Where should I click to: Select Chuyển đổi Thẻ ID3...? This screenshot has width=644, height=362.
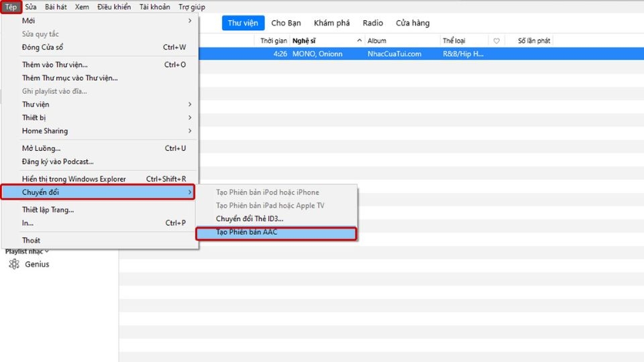pos(276,219)
